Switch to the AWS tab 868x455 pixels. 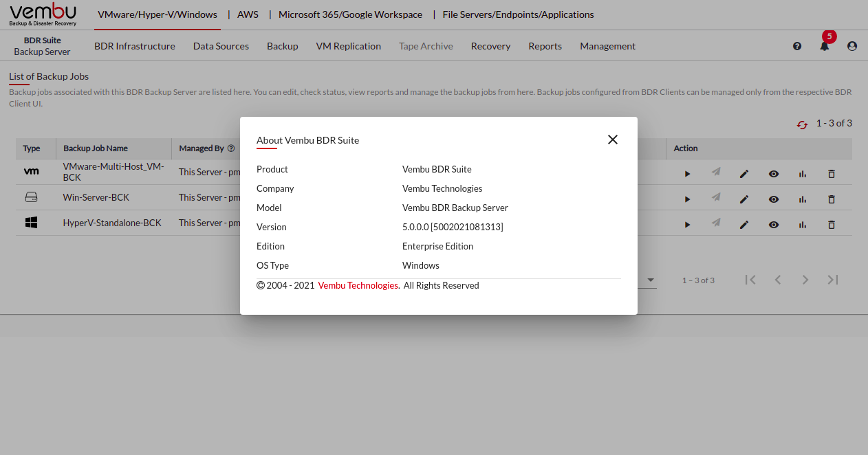coord(248,14)
